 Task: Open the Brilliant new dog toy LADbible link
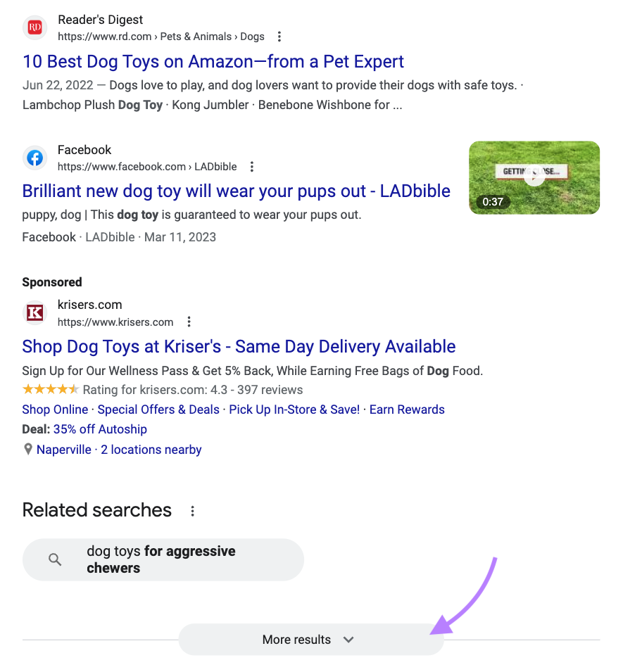[x=236, y=191]
